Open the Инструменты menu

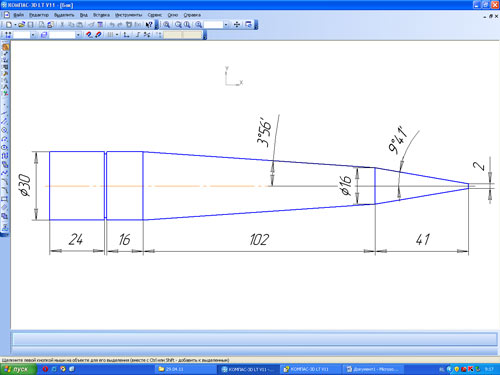point(128,15)
